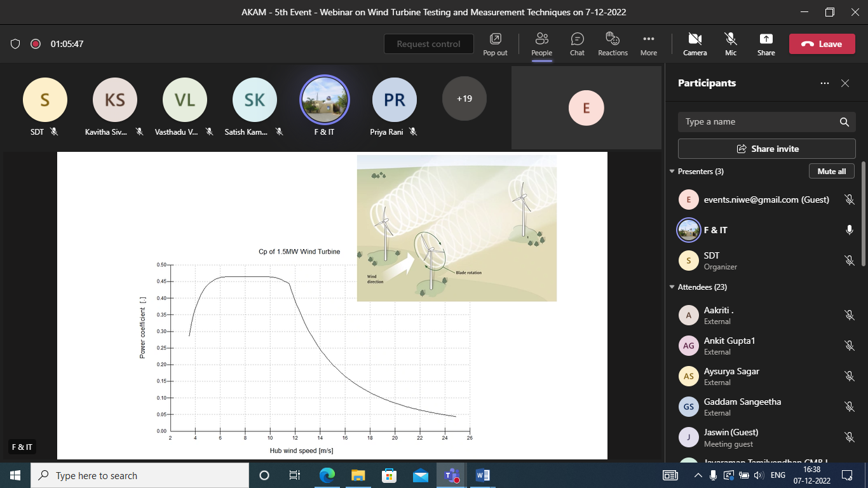
Task: Open the Share content tray
Action: [766, 44]
